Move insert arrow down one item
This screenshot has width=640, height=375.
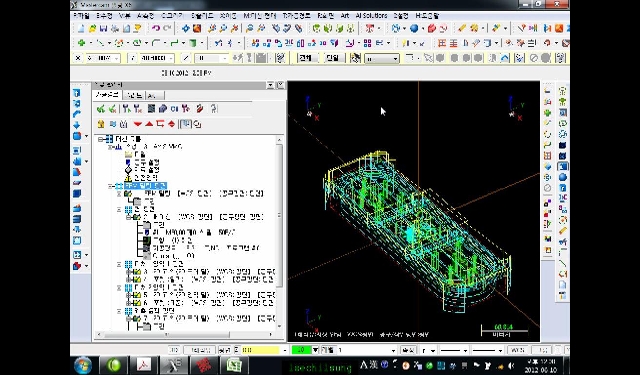[138, 124]
